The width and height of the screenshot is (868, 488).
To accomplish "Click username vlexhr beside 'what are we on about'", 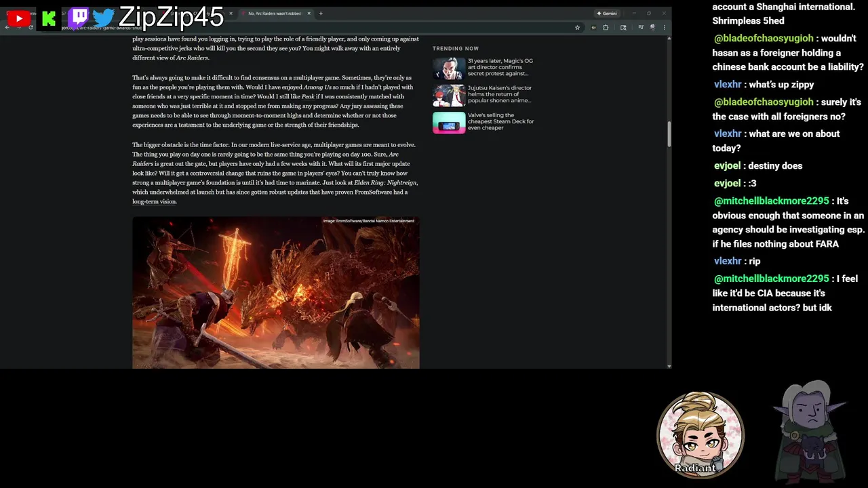I will pyautogui.click(x=728, y=134).
